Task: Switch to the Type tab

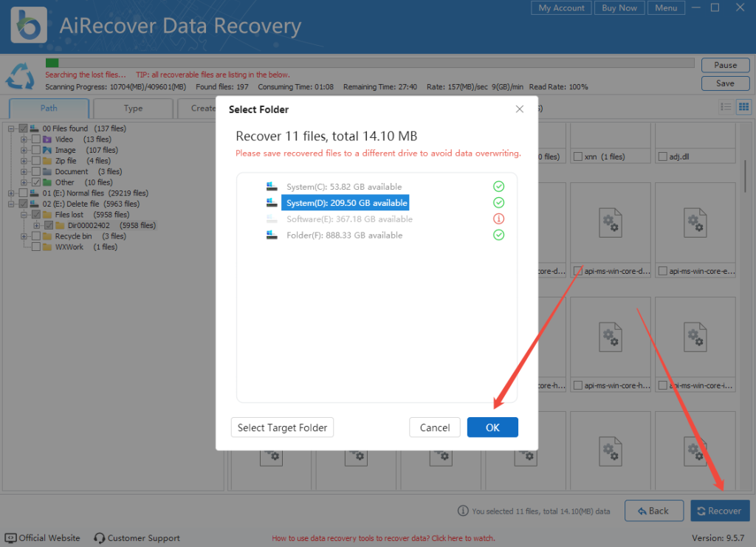Action: pos(133,108)
